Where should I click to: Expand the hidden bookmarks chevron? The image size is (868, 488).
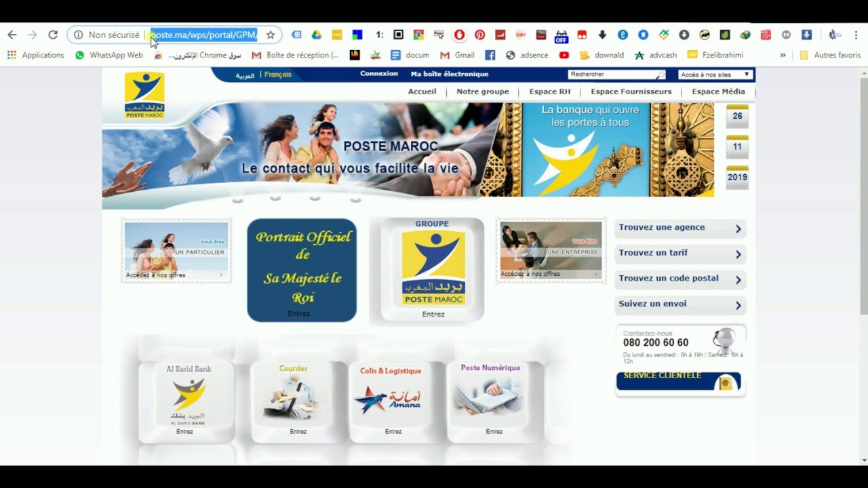[783, 55]
